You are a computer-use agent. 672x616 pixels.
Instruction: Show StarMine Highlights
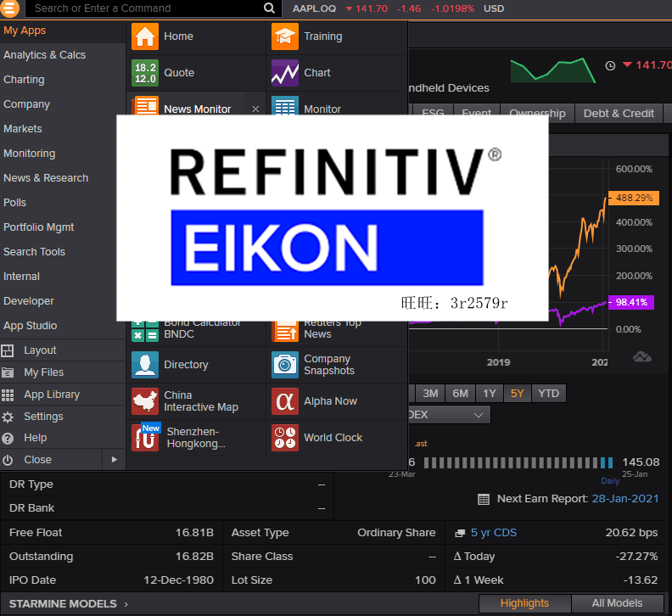pos(524,603)
